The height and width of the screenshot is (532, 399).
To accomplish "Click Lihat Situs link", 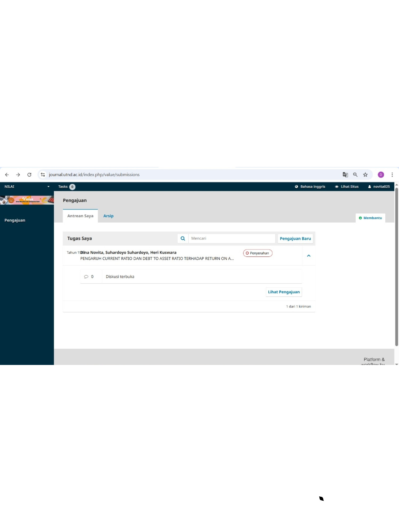I will pyautogui.click(x=347, y=186).
